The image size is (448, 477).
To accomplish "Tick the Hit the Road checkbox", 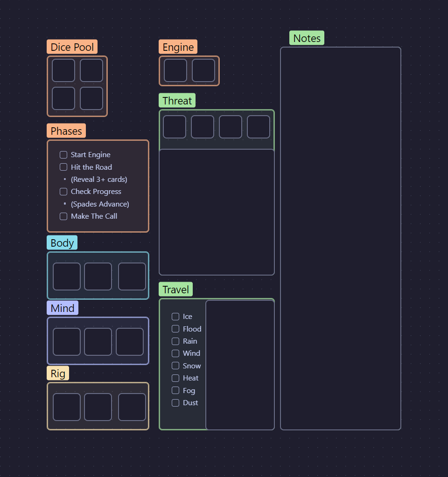I will pos(63,167).
